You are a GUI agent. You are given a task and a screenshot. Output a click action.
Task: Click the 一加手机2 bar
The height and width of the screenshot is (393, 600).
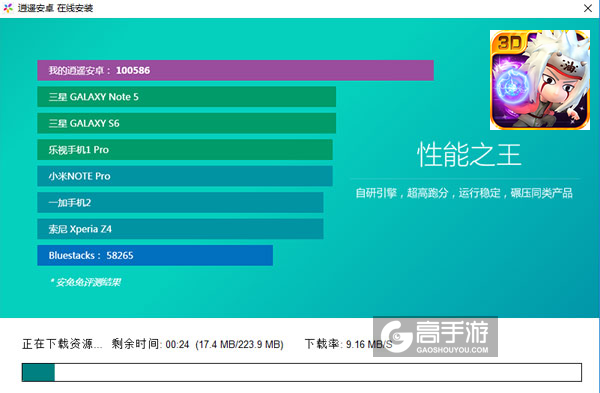click(x=180, y=202)
